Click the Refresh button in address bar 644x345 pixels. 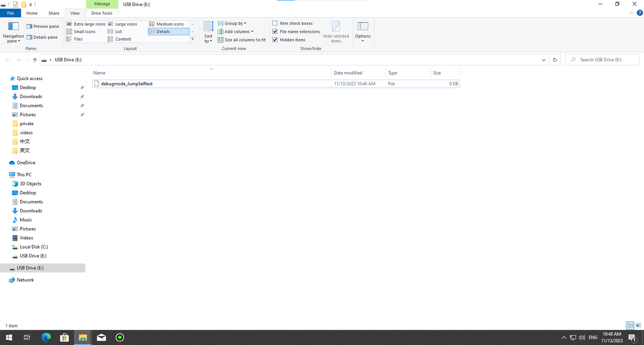[554, 60]
